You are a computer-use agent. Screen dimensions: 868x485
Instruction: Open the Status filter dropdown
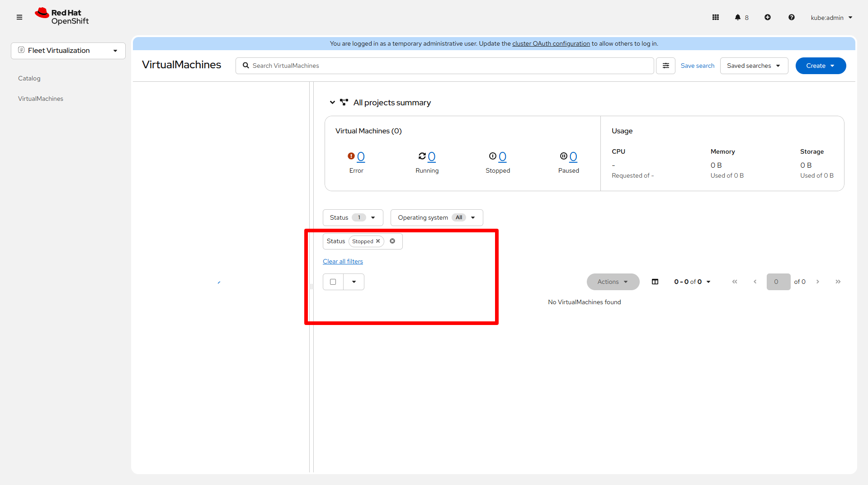tap(353, 217)
